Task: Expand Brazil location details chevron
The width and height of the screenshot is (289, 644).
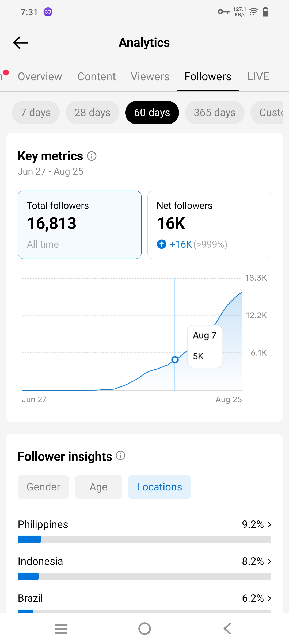Action: [269, 598]
